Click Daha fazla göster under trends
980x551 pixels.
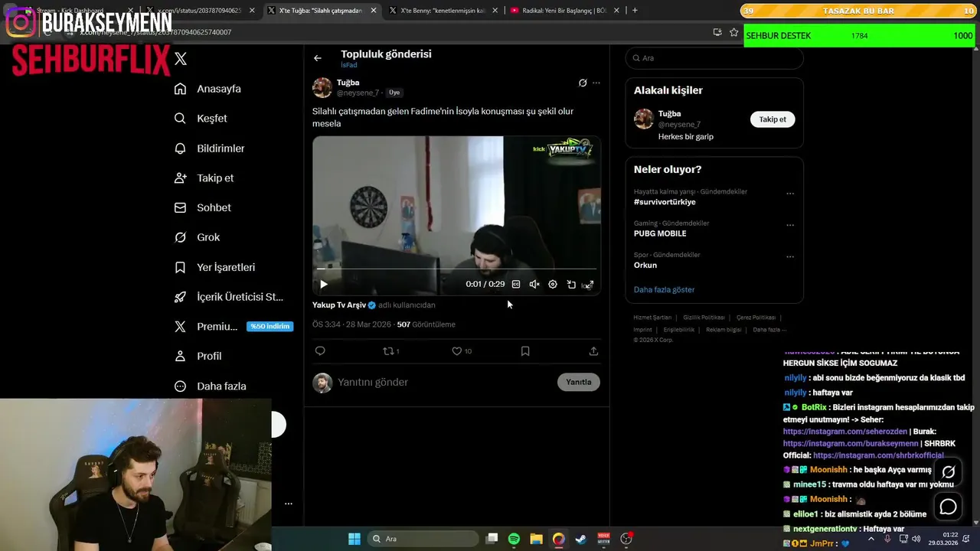(x=664, y=289)
